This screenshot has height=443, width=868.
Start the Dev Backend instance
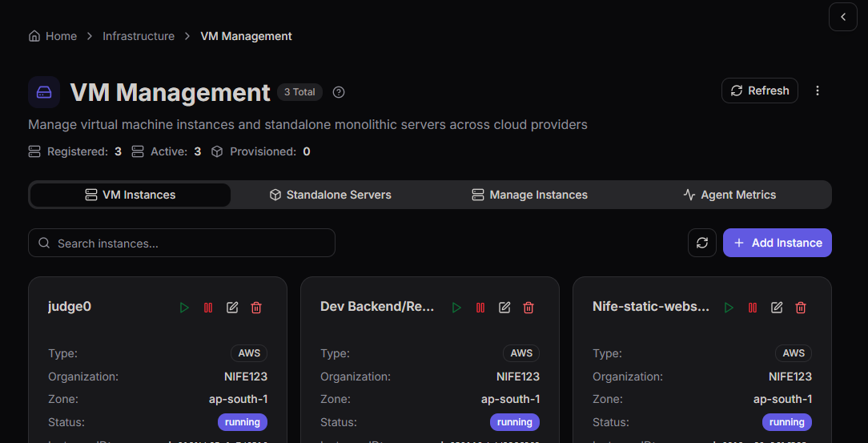coord(456,308)
